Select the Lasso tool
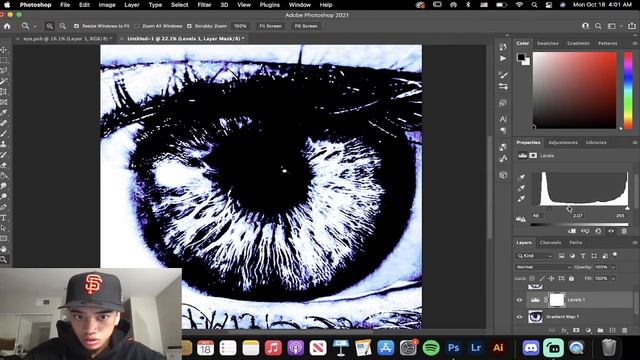Viewport: 640px width, 360px height. click(4, 71)
